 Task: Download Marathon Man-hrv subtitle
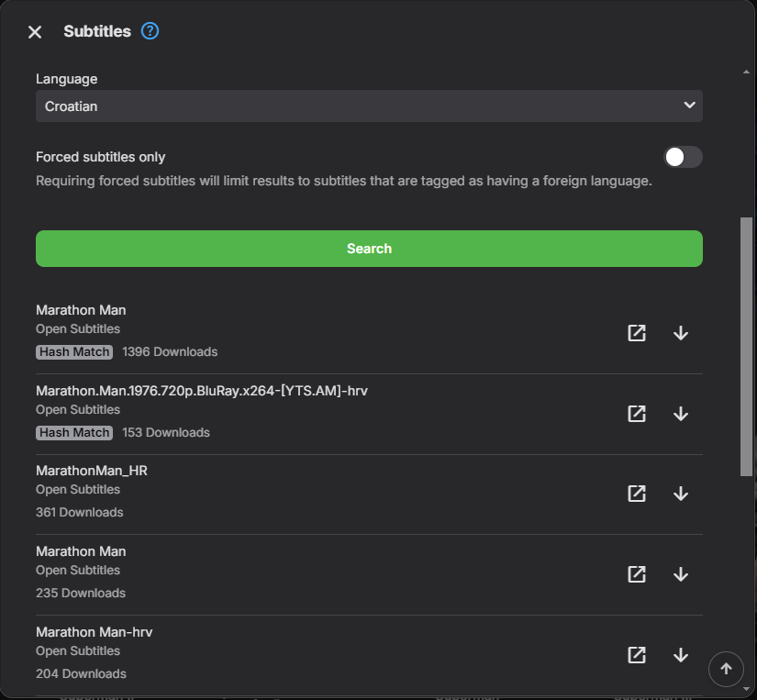(681, 655)
